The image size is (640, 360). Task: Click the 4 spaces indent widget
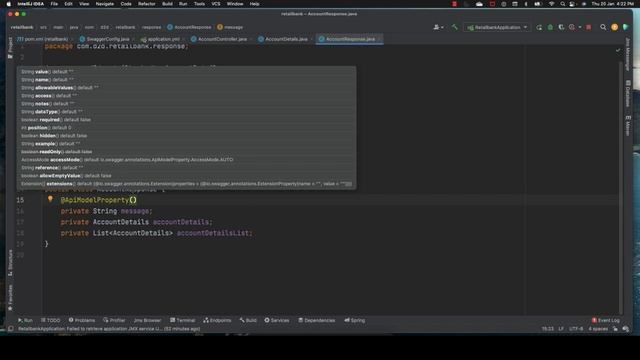click(598, 329)
